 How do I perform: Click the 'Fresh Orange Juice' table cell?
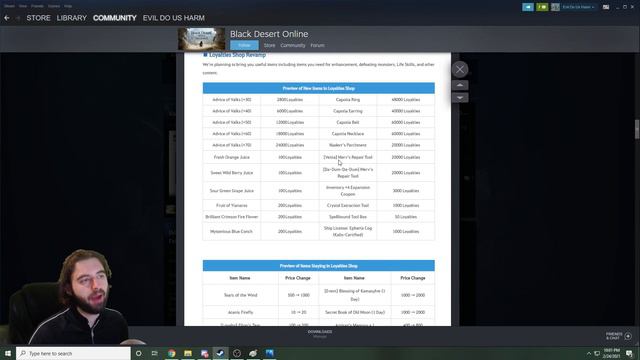231,157
